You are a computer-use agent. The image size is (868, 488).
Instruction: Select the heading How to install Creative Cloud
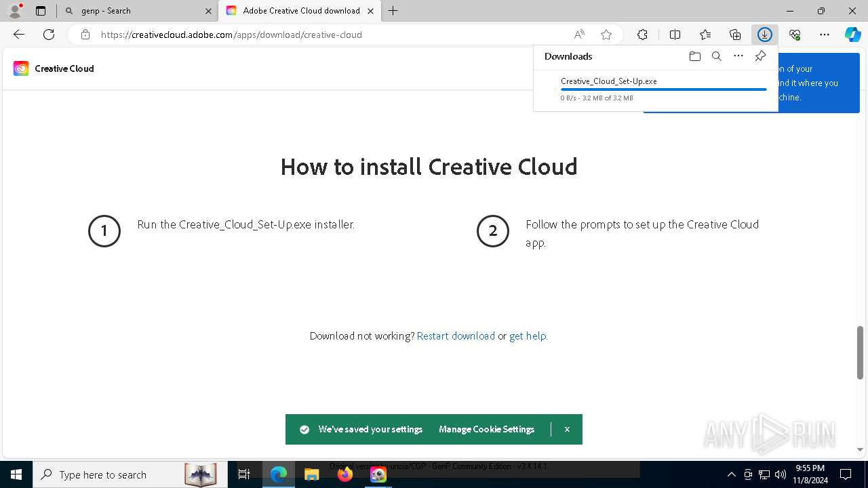pyautogui.click(x=429, y=167)
